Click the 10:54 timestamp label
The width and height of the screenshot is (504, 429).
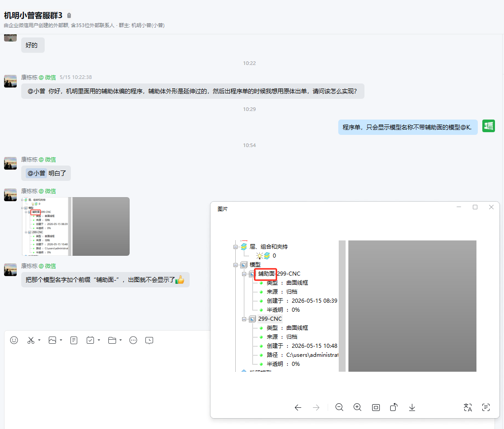(249, 145)
